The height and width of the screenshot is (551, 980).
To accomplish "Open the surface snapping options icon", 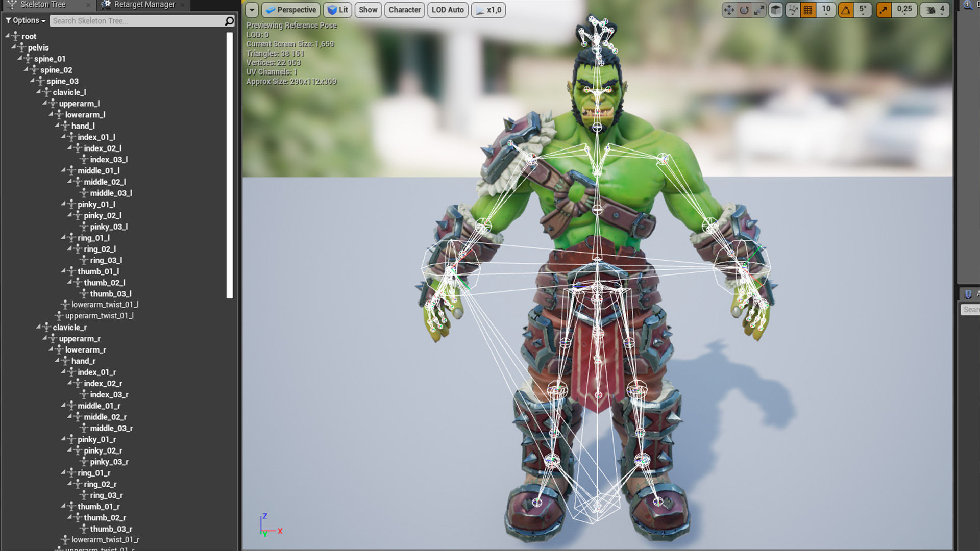I will coord(793,10).
